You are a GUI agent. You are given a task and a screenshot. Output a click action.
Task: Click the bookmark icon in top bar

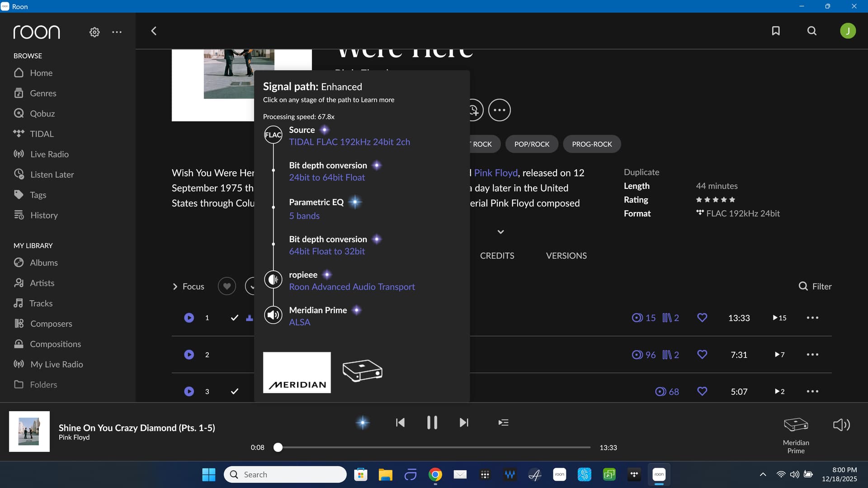pos(776,31)
